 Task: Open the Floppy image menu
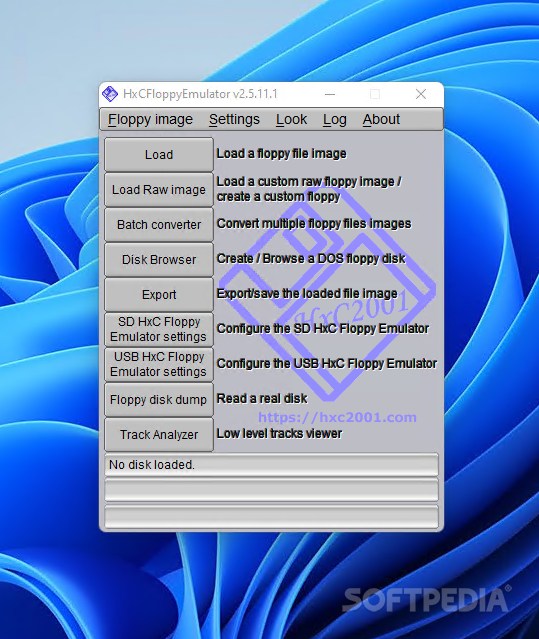150,119
